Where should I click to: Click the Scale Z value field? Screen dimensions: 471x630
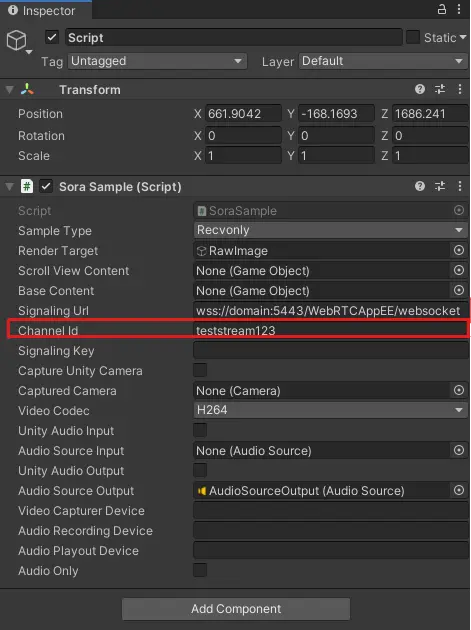(x=430, y=155)
